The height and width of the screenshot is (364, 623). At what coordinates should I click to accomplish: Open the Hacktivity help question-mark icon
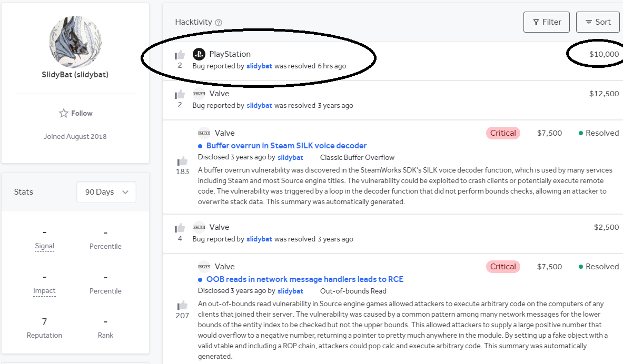point(219,23)
